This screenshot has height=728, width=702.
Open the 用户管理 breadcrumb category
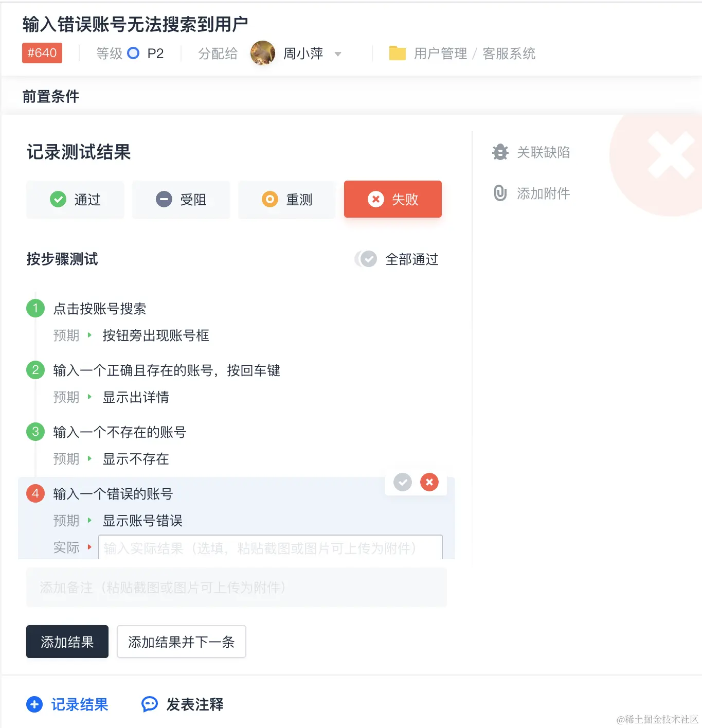pyautogui.click(x=440, y=53)
